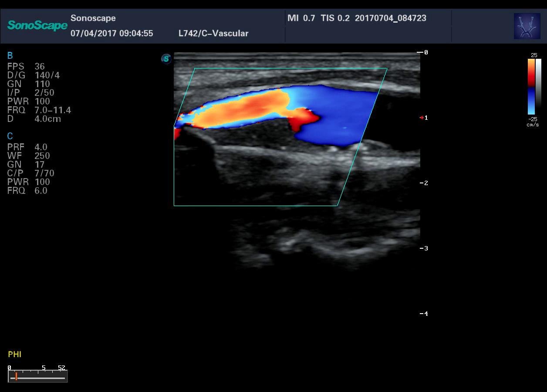Click the depth D 4.0cm parameter
Screen dimensions: 547x392
(47, 119)
